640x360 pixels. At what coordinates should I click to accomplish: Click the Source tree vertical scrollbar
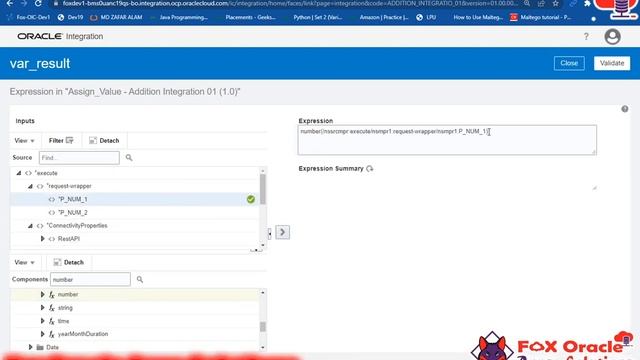(263, 189)
